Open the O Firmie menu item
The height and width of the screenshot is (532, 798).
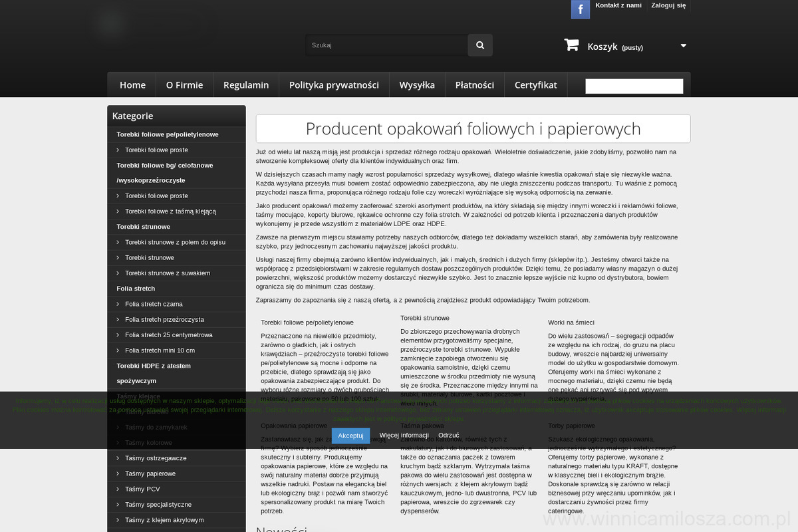tap(184, 85)
